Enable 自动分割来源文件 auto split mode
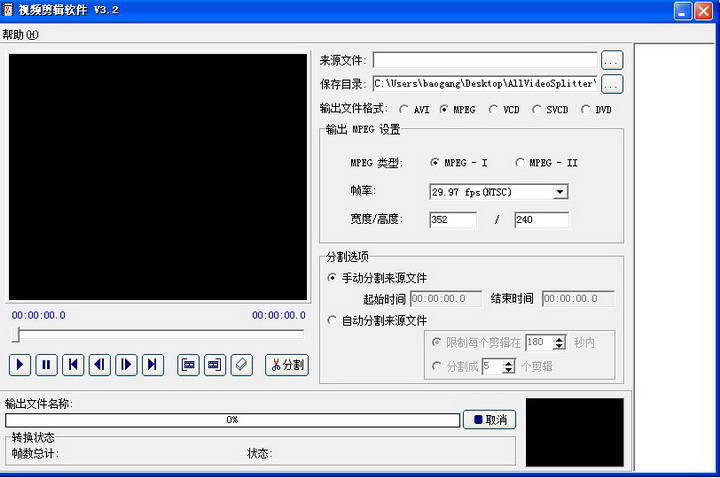The width and height of the screenshot is (720, 478). click(x=333, y=321)
